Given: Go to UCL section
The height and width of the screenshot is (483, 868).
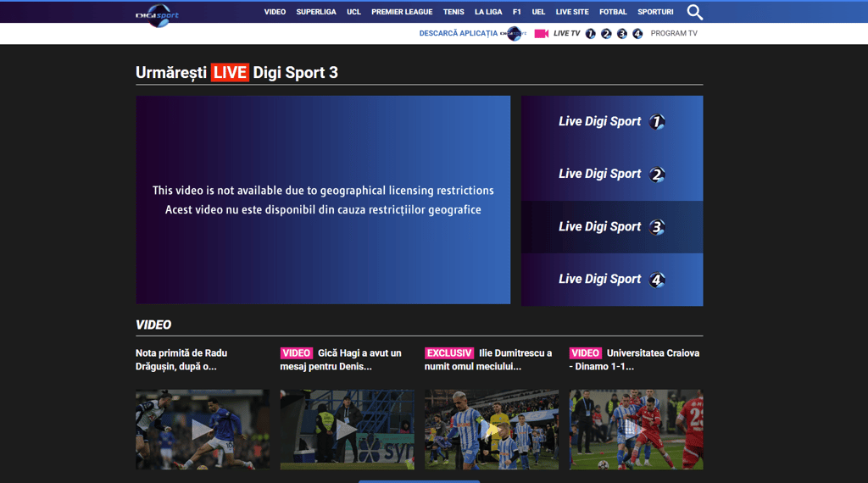Looking at the screenshot, I should pyautogui.click(x=353, y=12).
